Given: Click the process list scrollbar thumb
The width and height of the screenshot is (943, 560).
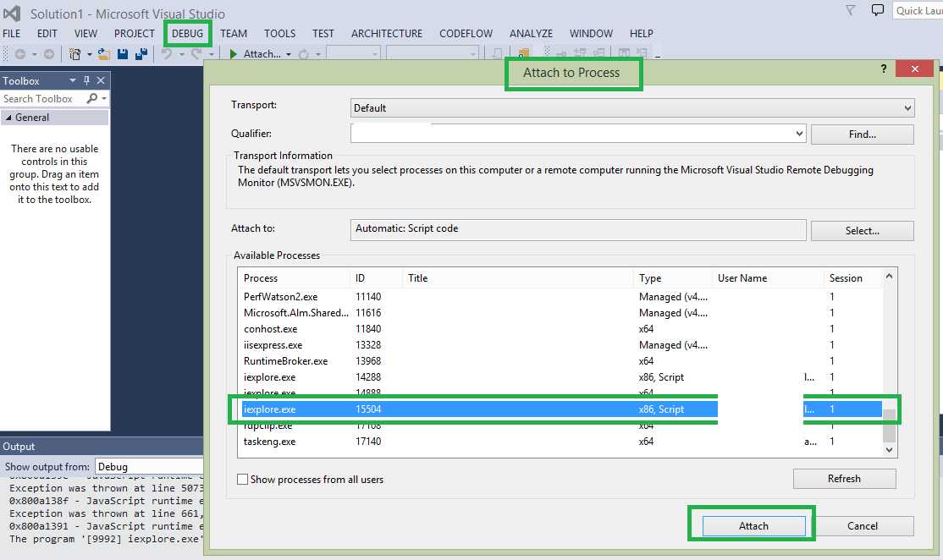Looking at the screenshot, I should 889,425.
